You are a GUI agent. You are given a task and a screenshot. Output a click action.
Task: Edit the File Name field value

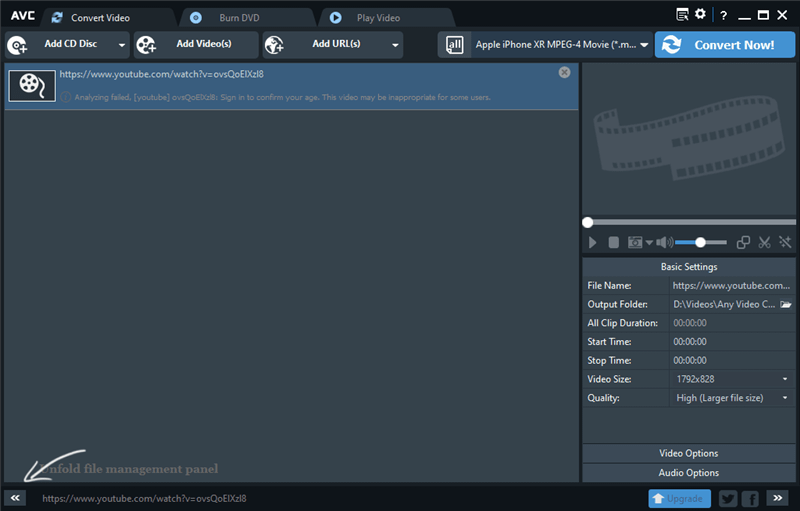731,286
